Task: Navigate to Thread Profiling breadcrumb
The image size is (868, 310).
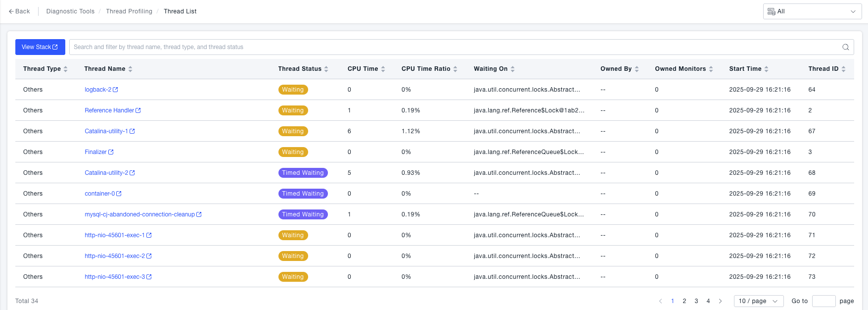Action: 129,11
